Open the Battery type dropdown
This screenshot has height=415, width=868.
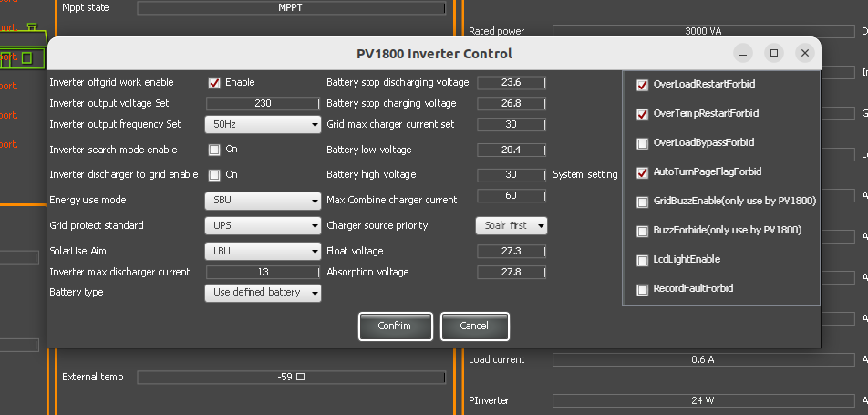263,293
